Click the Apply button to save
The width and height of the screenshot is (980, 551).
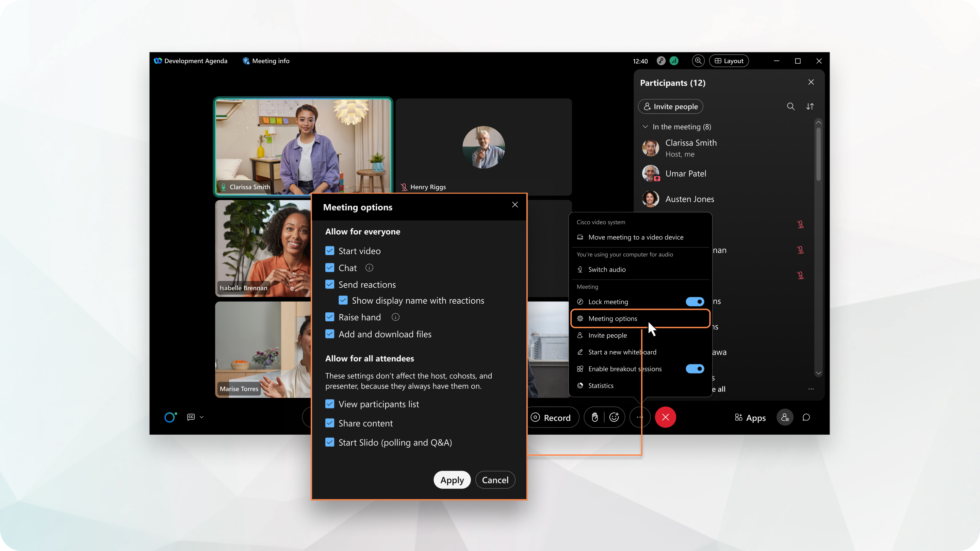[451, 479]
